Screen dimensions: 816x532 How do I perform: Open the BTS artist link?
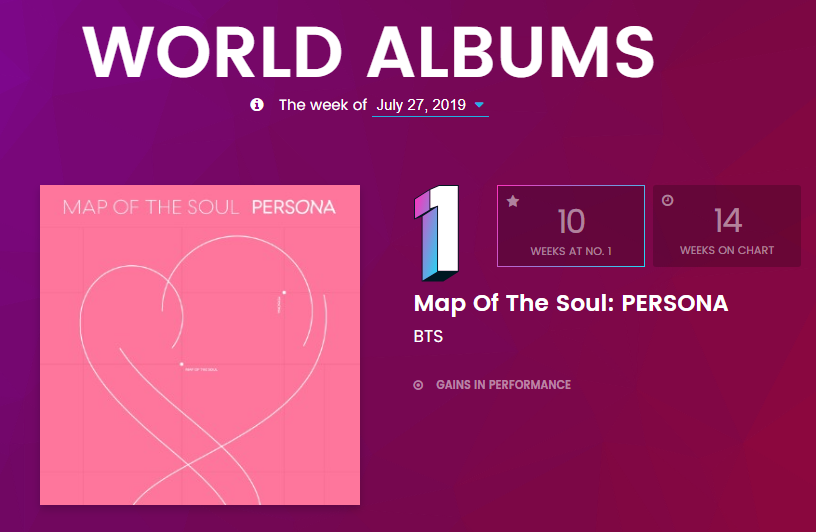coord(428,336)
